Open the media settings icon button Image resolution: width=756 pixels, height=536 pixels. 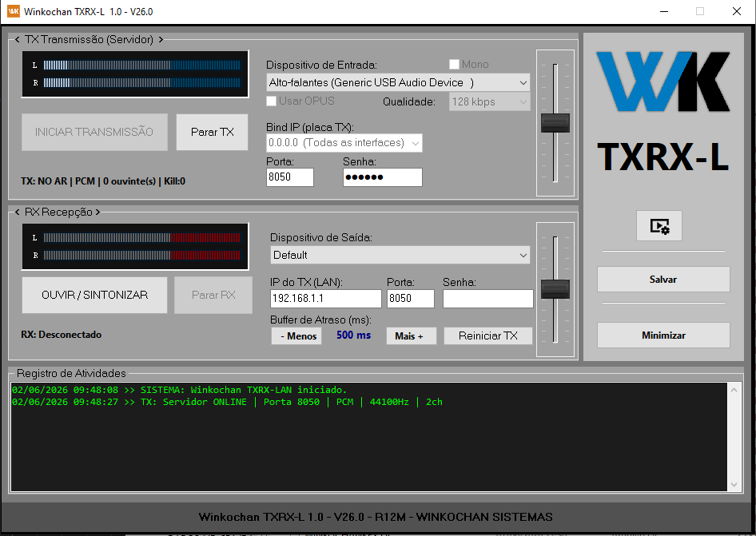coord(659,225)
